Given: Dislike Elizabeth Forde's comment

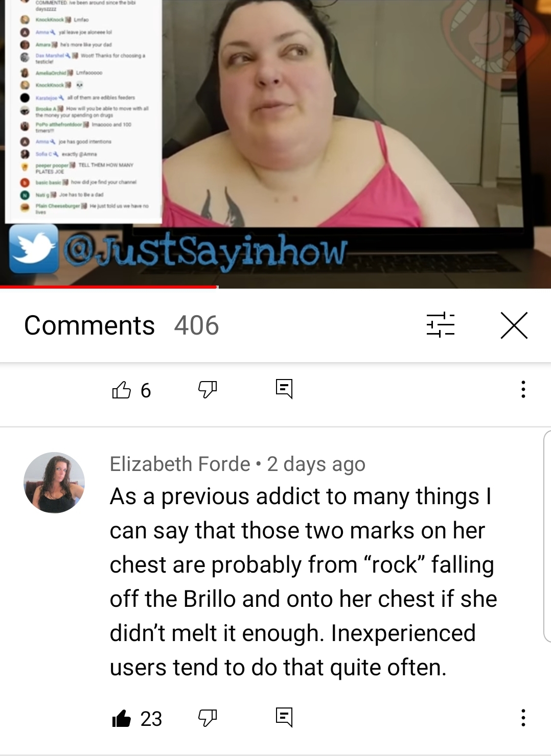Looking at the screenshot, I should point(208,718).
